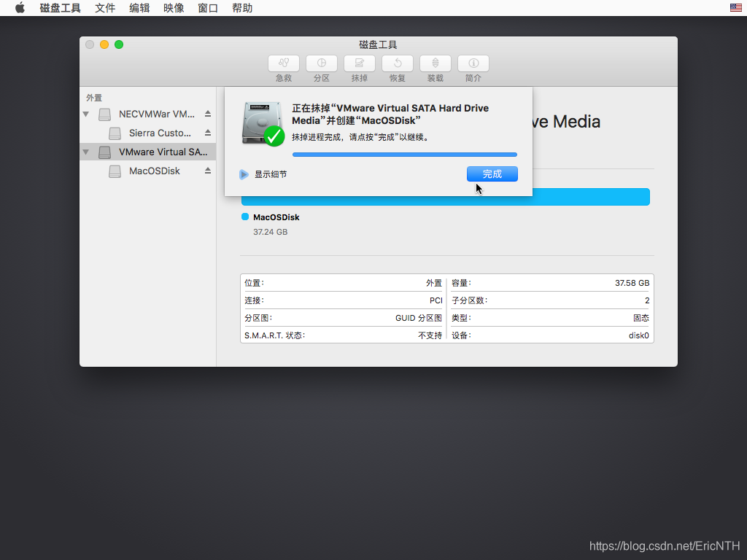The height and width of the screenshot is (560, 747).
Task: Open the 编辑 menu
Action: 139,8
